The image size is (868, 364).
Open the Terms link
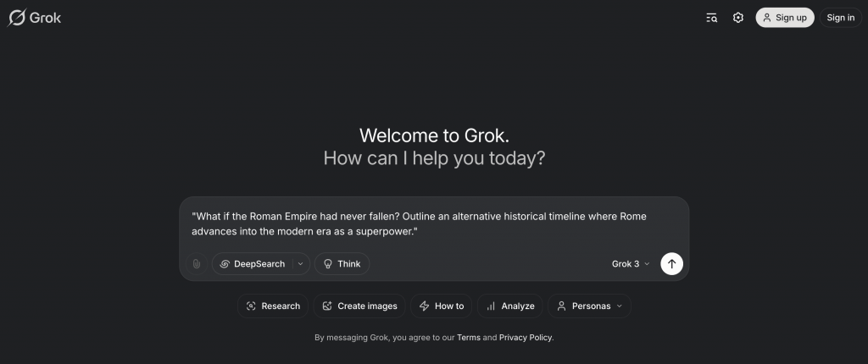coord(468,338)
